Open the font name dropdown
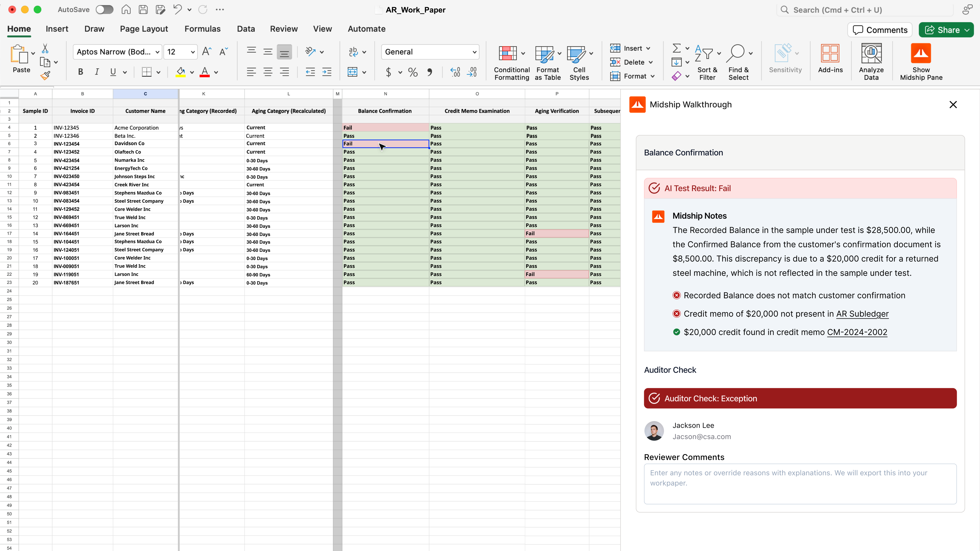The image size is (980, 551). (x=157, y=52)
